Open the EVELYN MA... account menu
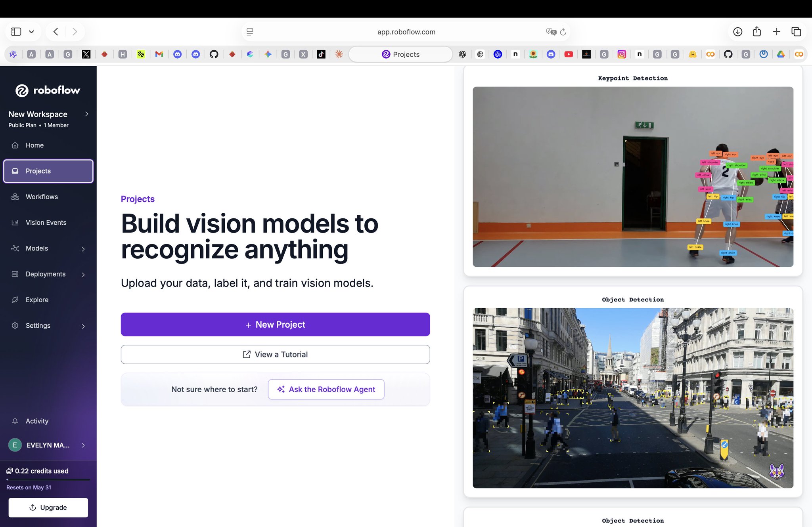812x527 pixels. tap(48, 445)
